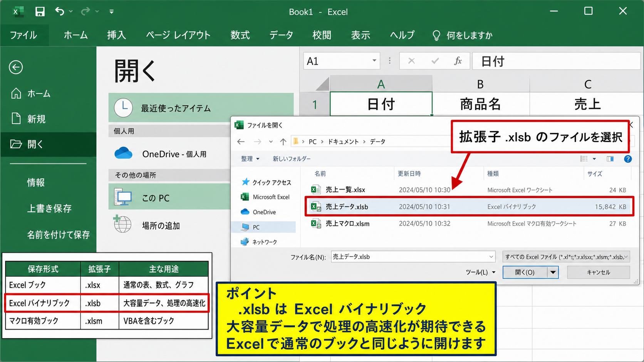Select クイック アクセス in navigation pane
644x362 pixels.
coord(266,182)
